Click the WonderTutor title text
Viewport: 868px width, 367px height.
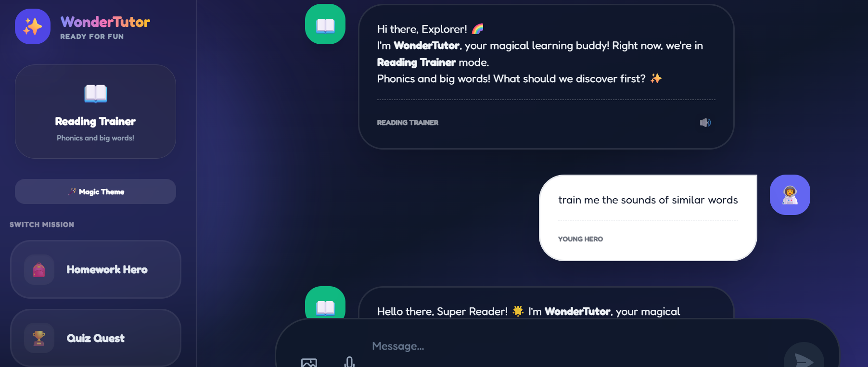105,22
